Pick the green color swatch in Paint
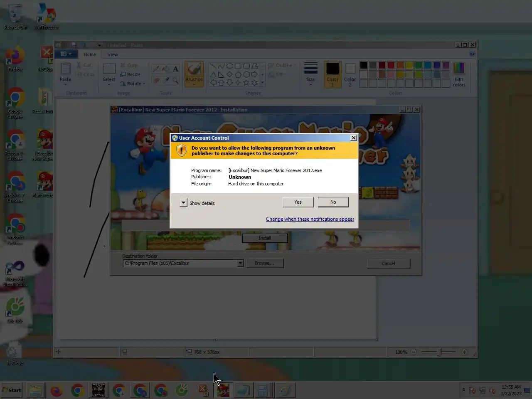 419,65
